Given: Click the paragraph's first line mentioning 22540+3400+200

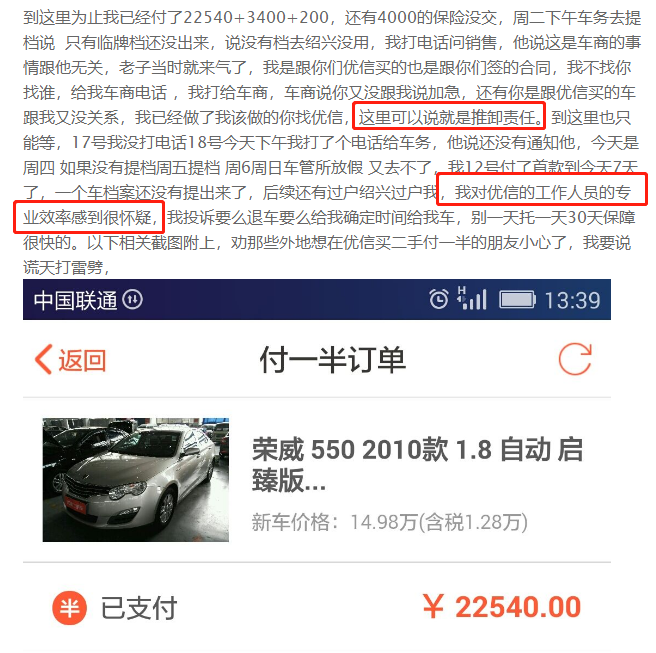Looking at the screenshot, I should pyautogui.click(x=332, y=18).
